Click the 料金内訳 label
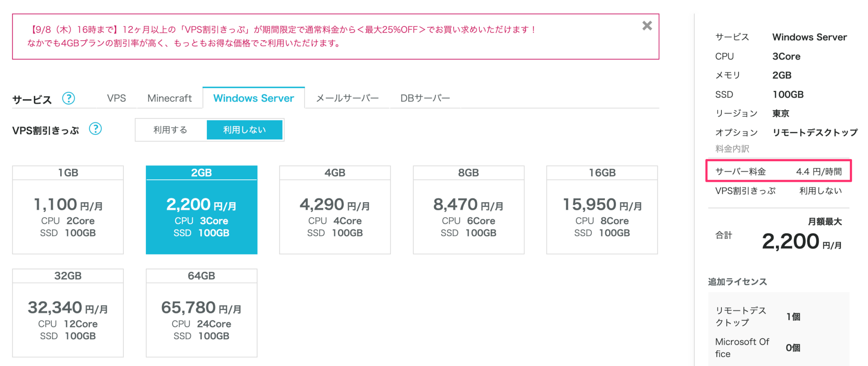 [732, 149]
